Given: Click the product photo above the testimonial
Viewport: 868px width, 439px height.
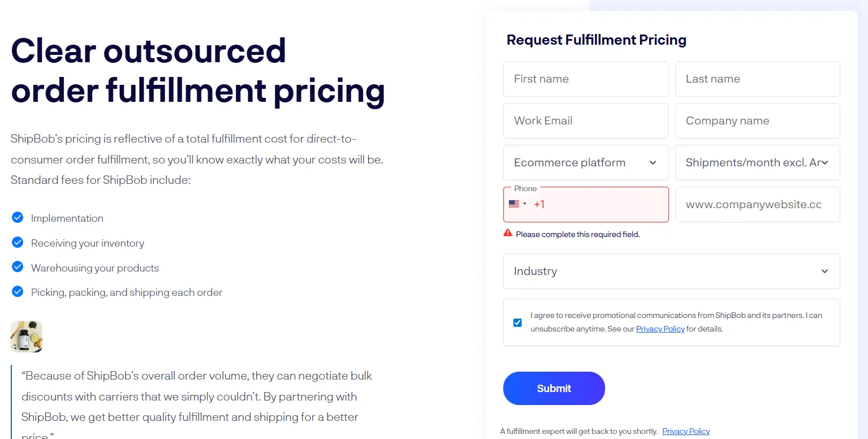Looking at the screenshot, I should 26,335.
